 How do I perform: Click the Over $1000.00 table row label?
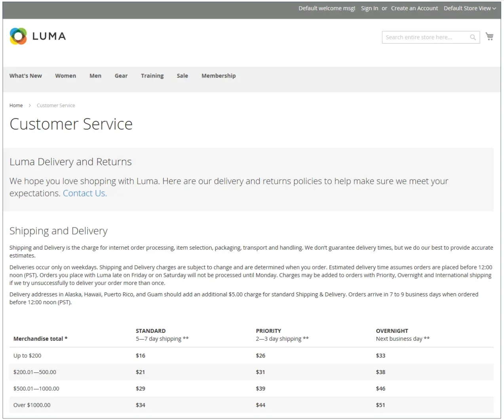32,405
